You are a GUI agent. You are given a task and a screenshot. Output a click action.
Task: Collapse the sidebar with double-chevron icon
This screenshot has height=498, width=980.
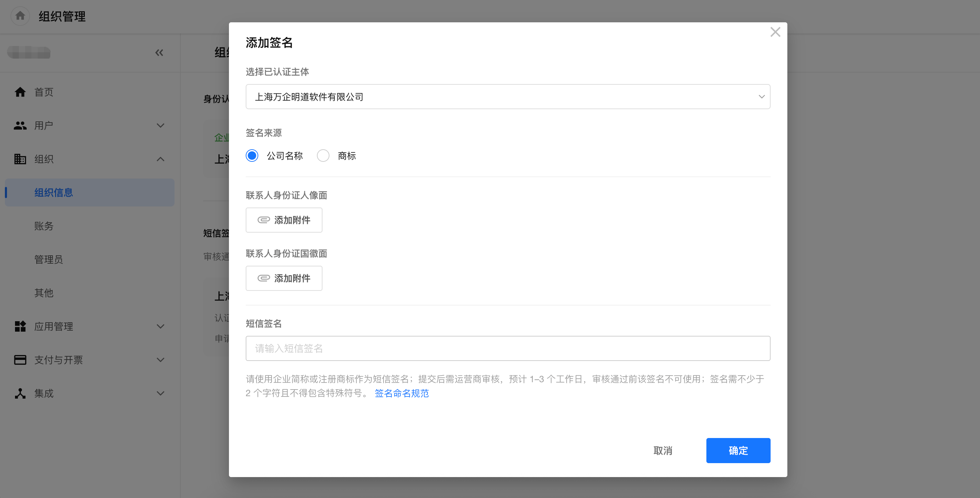click(159, 52)
